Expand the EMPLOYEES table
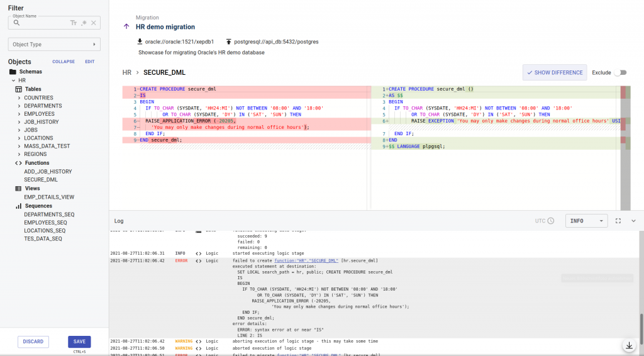Viewport: 644px width, 356px height. [19, 114]
